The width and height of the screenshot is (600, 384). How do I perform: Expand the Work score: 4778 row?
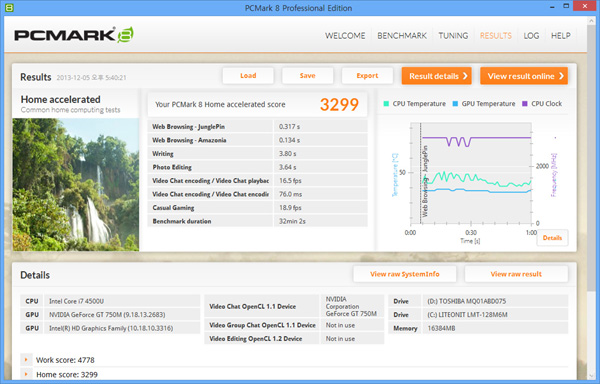coord(26,360)
